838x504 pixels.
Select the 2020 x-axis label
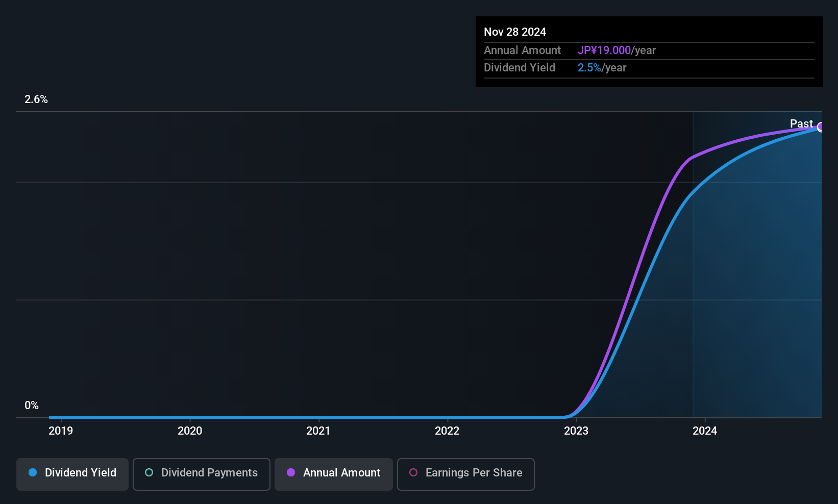(x=190, y=431)
